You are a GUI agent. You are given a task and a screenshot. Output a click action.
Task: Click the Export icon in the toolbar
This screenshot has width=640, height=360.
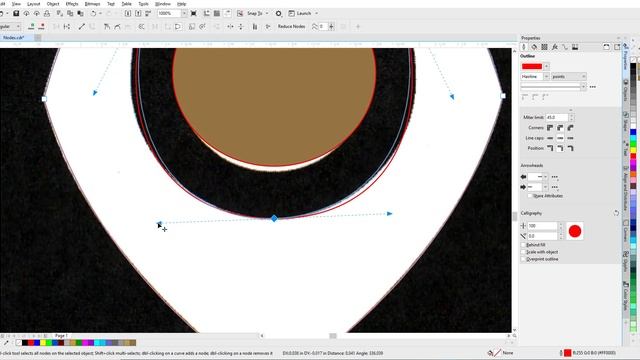point(138,13)
